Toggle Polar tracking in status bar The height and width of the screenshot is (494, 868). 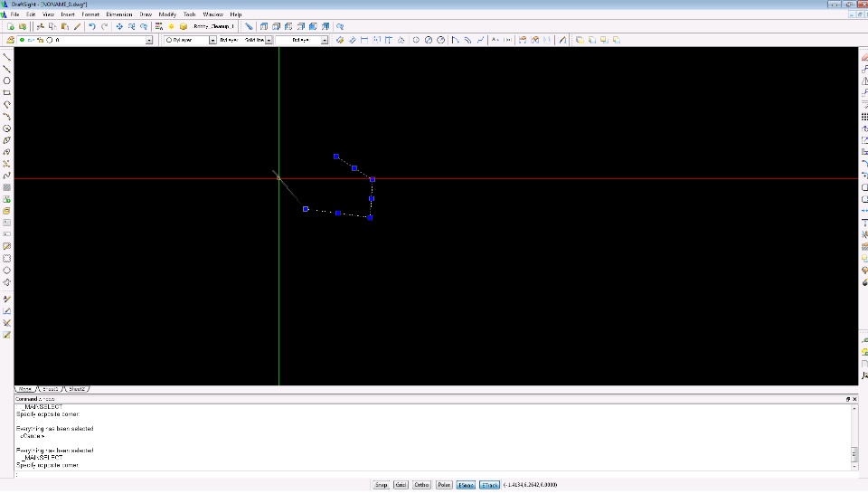(444, 485)
